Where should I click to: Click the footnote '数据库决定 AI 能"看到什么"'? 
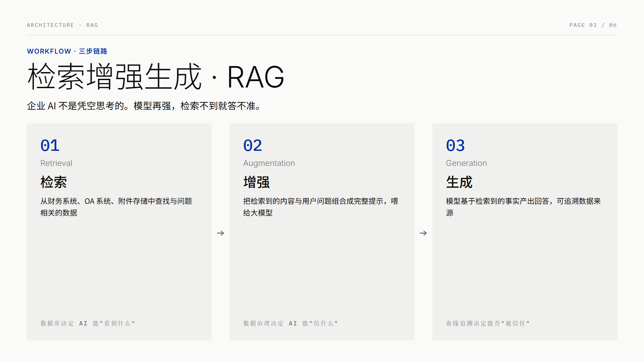point(88,323)
